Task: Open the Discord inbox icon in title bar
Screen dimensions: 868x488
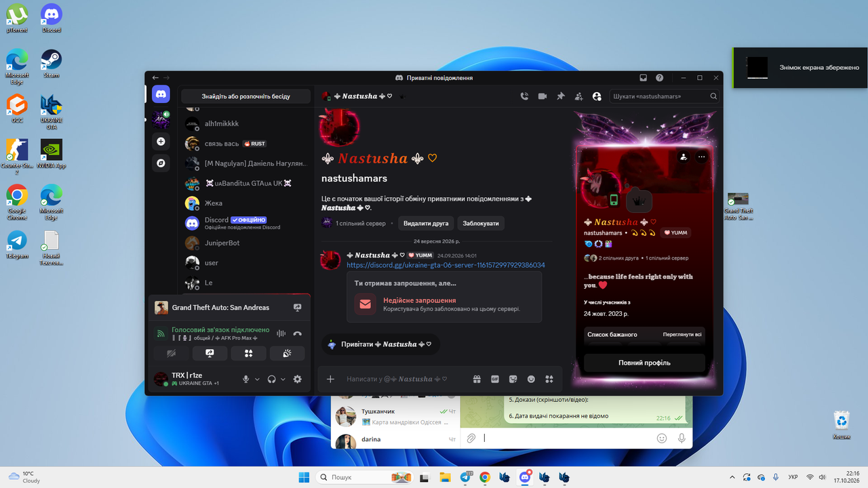Action: pyautogui.click(x=644, y=78)
